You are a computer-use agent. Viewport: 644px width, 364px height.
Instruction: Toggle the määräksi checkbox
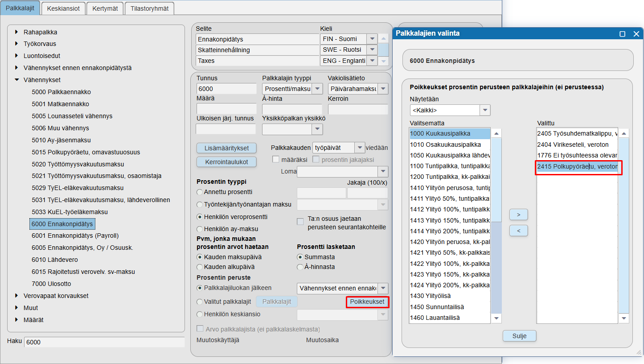276,159
